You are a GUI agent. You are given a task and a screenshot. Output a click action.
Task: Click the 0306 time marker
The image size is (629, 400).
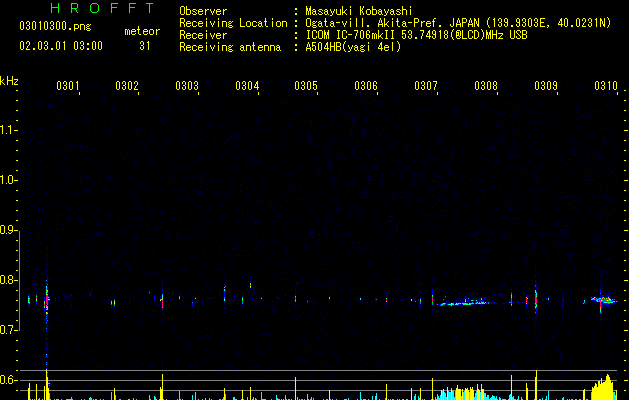coord(366,85)
